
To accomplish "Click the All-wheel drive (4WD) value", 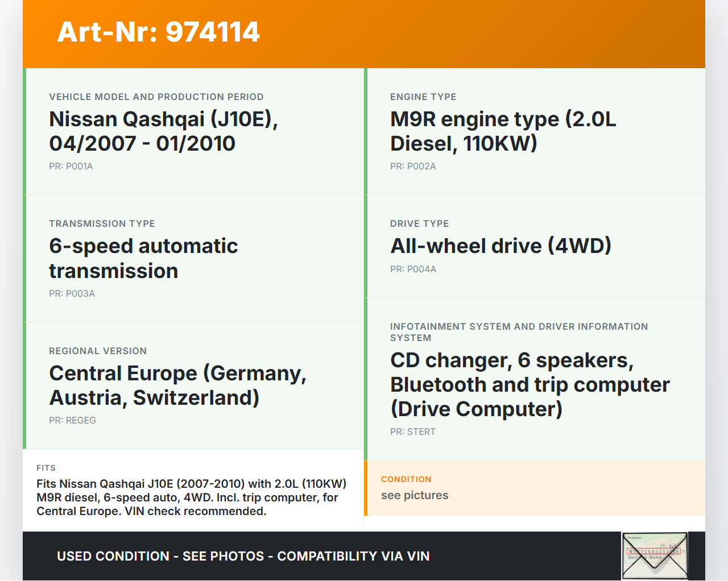I will click(x=500, y=246).
